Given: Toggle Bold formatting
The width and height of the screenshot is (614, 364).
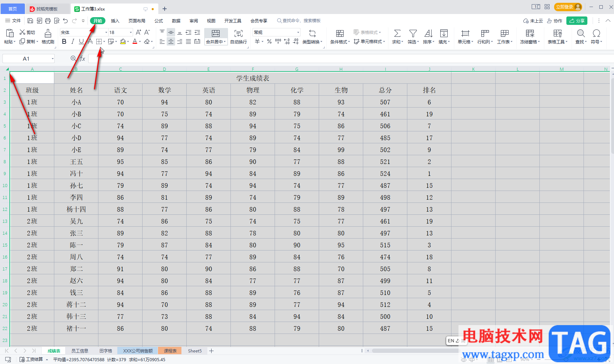Looking at the screenshot, I should pyautogui.click(x=64, y=41).
